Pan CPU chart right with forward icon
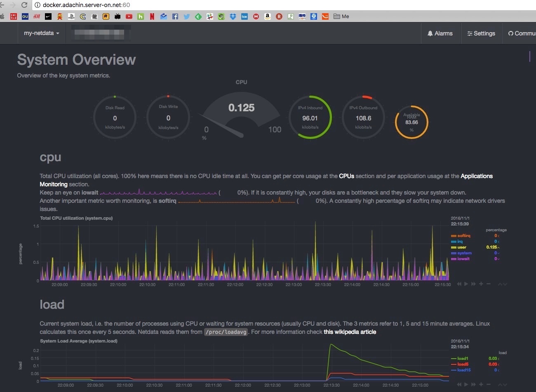Screen dimensions: 536x392 473,284
